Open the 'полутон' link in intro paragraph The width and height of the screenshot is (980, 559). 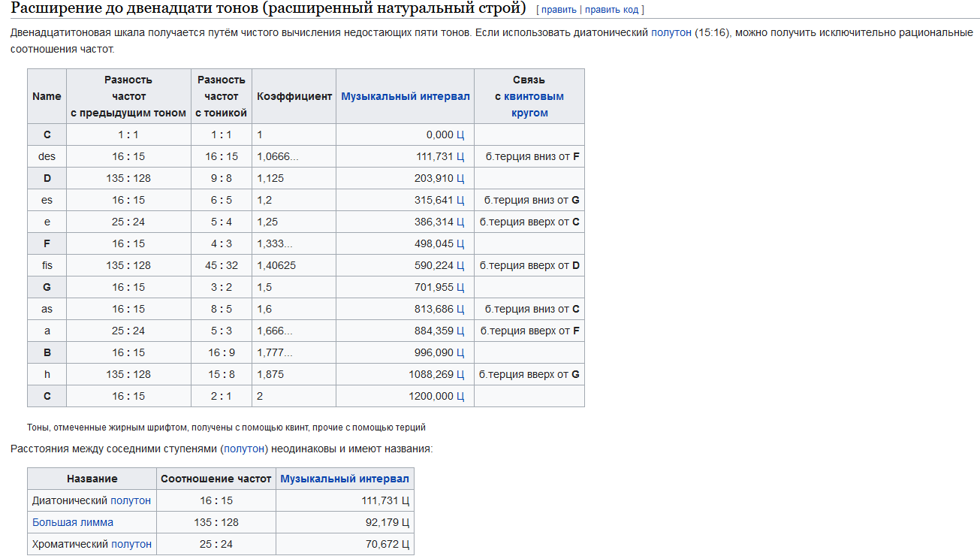pyautogui.click(x=671, y=33)
